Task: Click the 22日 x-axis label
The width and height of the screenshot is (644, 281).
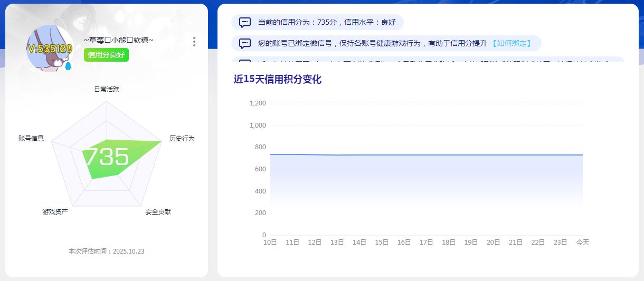Action: (538, 242)
